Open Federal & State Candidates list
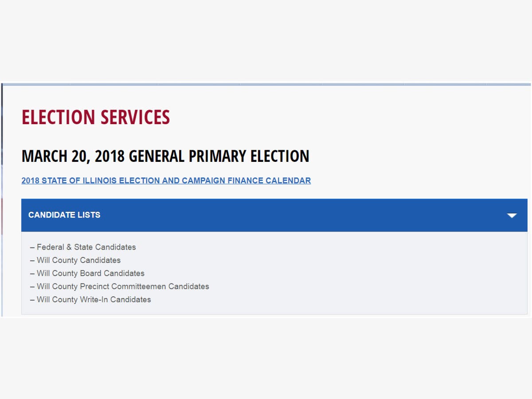532x399 pixels. click(x=86, y=247)
